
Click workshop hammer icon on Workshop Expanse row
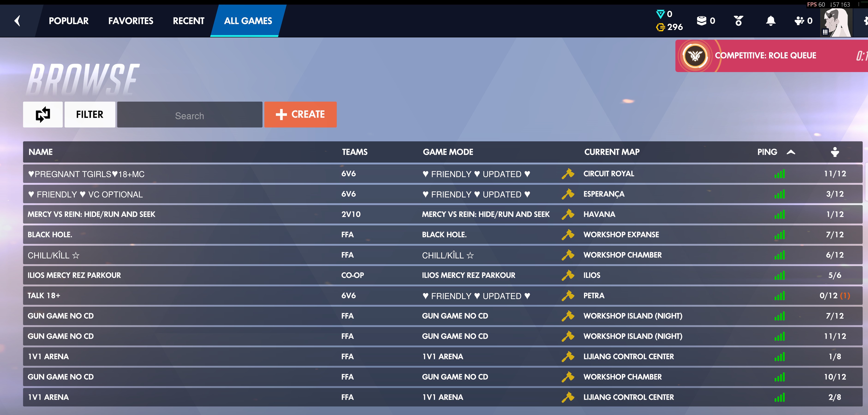[x=568, y=234]
